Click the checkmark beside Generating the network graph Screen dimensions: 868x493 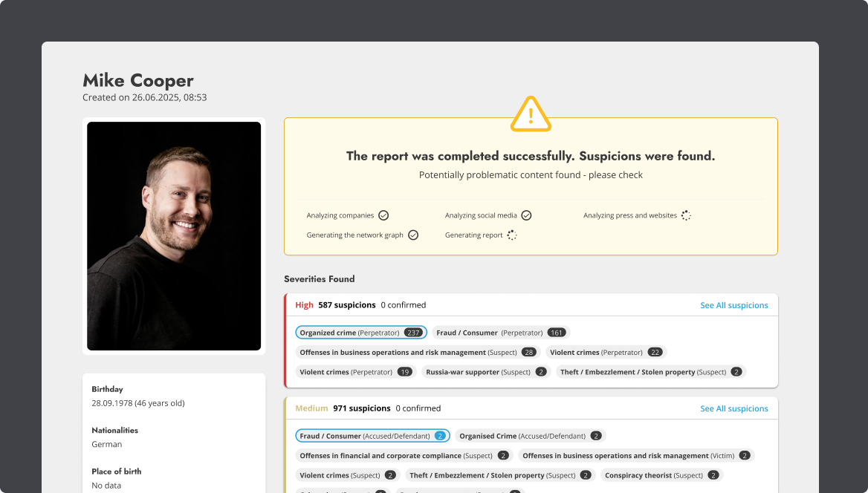tap(412, 235)
